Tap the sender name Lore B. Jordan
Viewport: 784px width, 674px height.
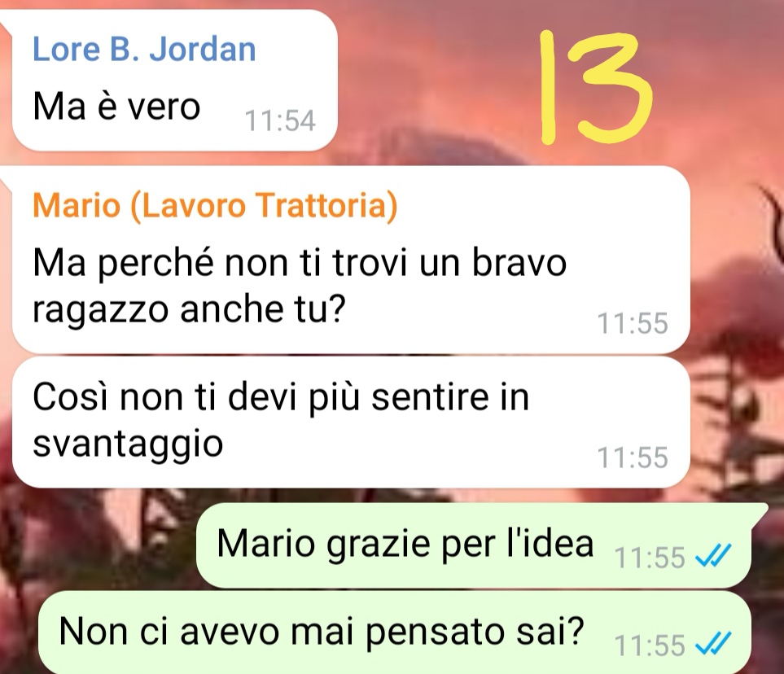click(144, 49)
